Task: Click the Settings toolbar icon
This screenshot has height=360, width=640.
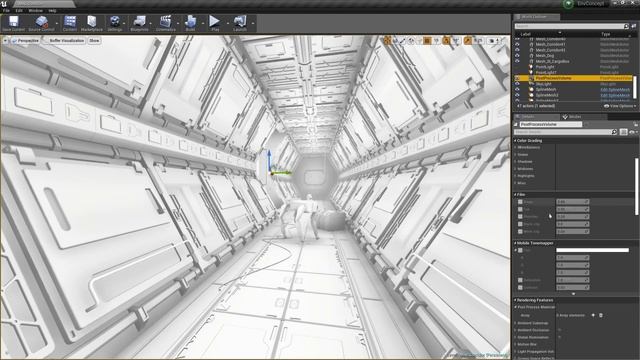Action: [115, 23]
